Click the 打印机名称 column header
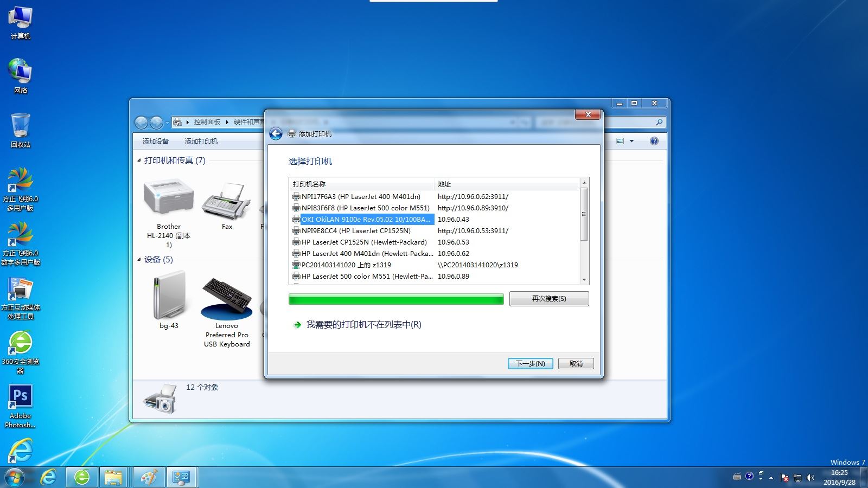 click(x=362, y=184)
